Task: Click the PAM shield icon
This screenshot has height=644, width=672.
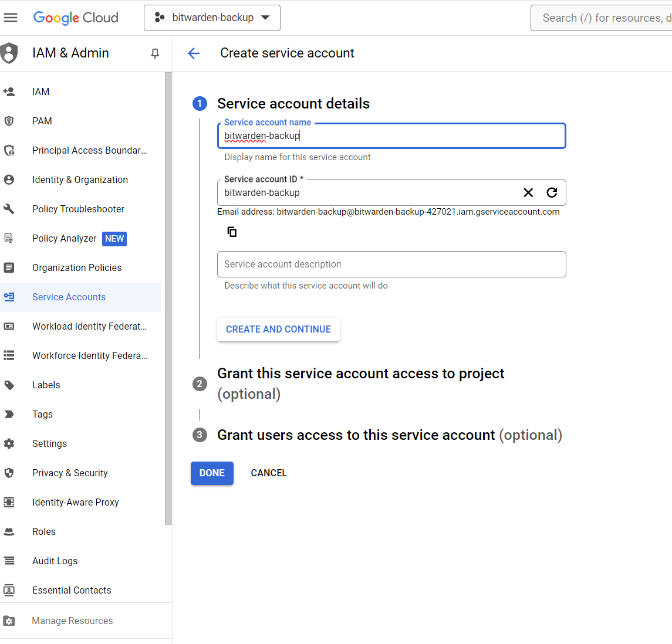Action: coord(9,121)
